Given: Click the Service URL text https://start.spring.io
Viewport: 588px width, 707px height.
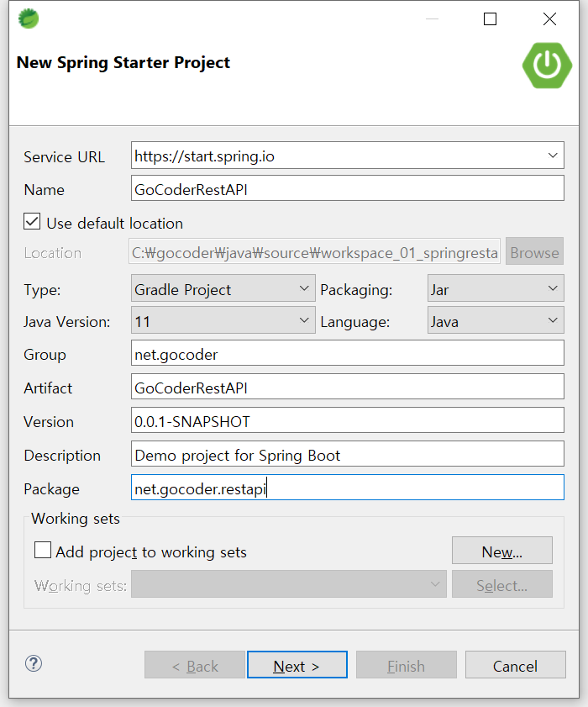Looking at the screenshot, I should point(205,156).
